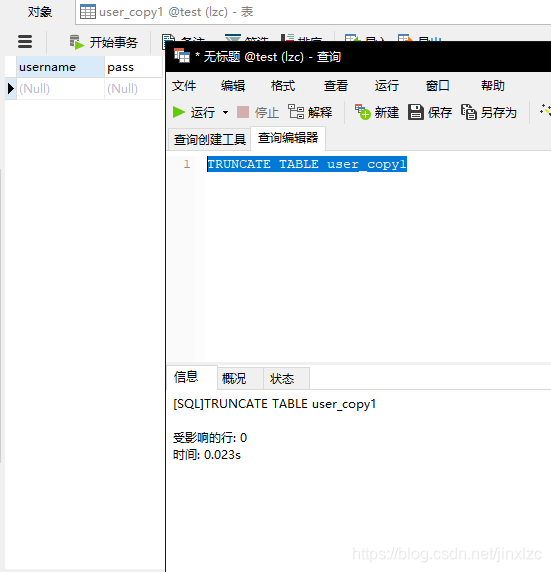
Task: Click the Stop (停止) button
Action: [x=258, y=112]
